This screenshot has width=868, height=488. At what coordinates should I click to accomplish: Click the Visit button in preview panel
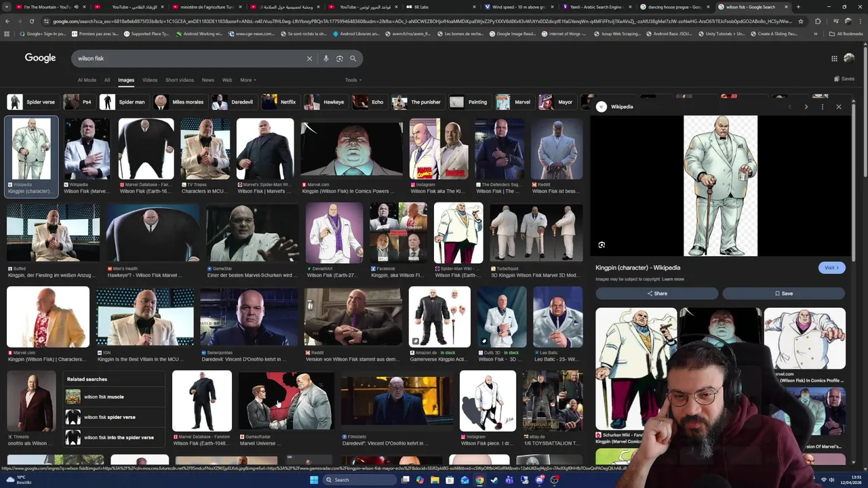(x=831, y=268)
